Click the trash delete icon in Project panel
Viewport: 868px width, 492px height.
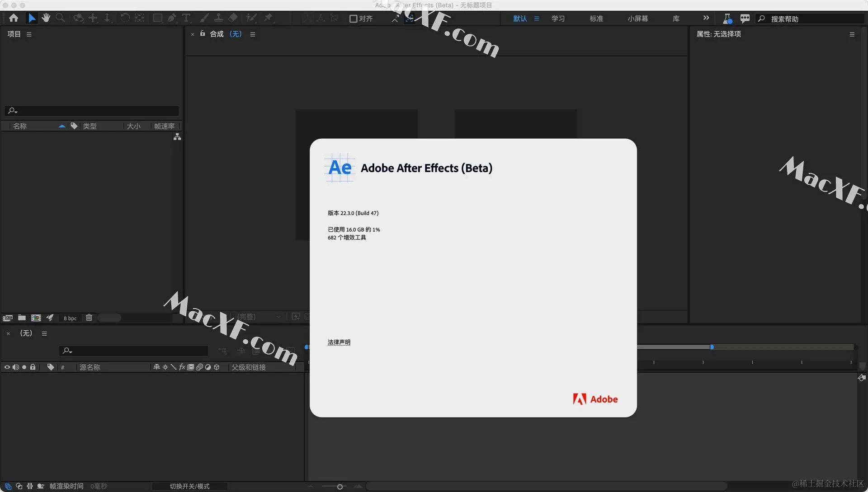89,318
